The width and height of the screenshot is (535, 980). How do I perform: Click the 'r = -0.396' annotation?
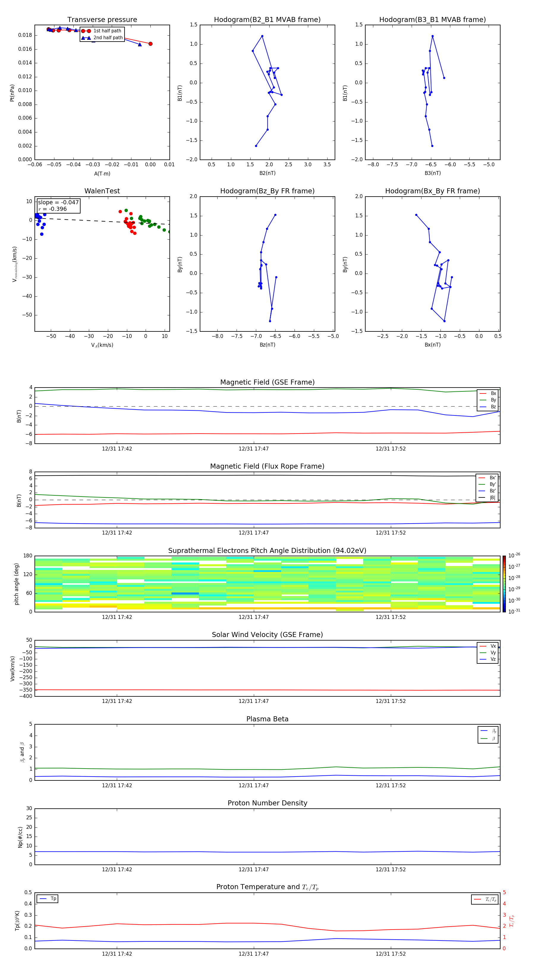tap(53, 209)
